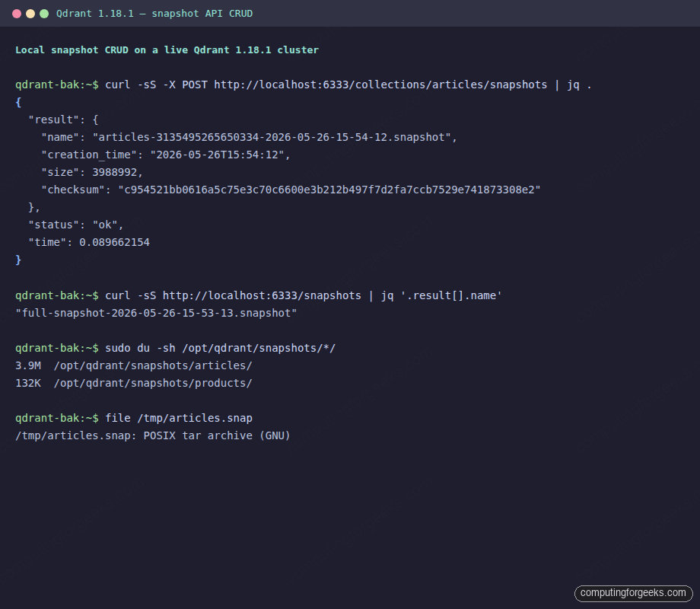Click the '3.9M /opt/qdrant/snapshots/articles/' line
700x609 pixels.
click(x=133, y=365)
